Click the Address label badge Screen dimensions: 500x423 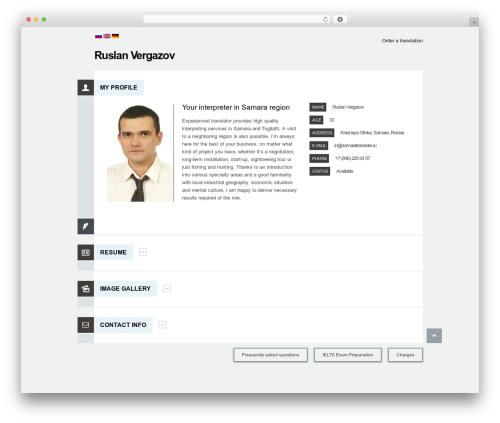322,133
